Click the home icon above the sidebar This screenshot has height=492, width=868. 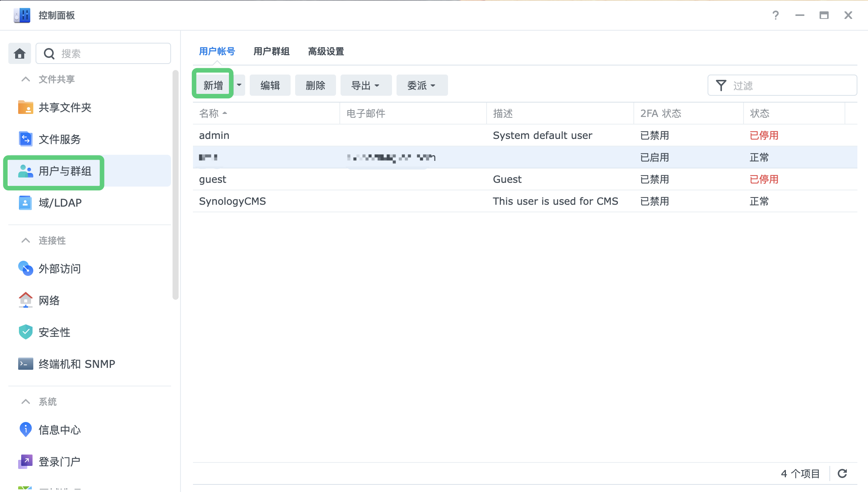19,53
